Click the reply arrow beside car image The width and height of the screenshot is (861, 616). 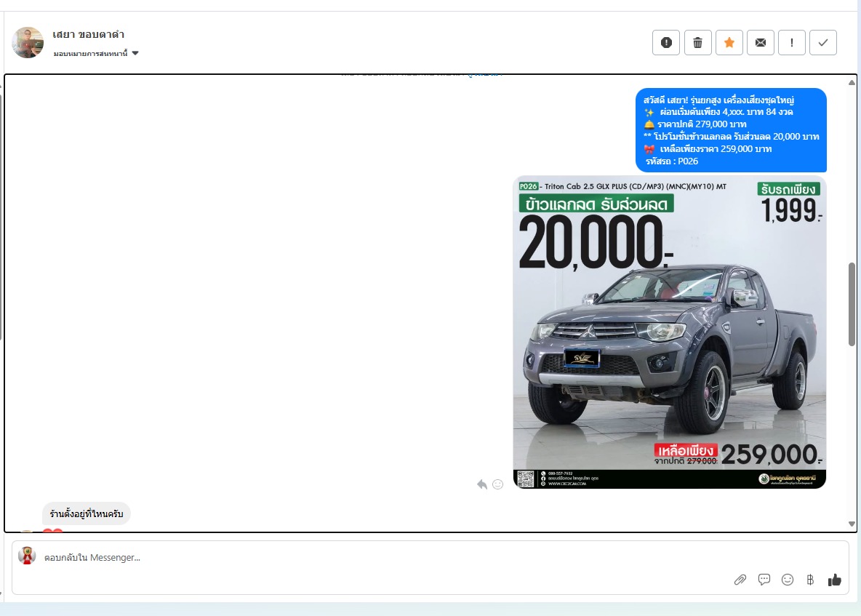click(x=481, y=484)
